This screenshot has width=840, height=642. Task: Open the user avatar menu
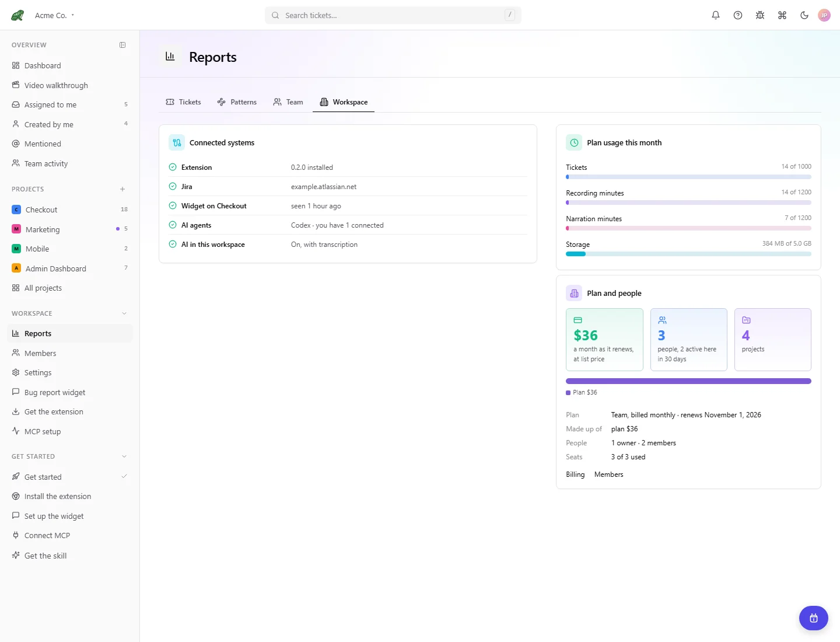click(x=824, y=15)
